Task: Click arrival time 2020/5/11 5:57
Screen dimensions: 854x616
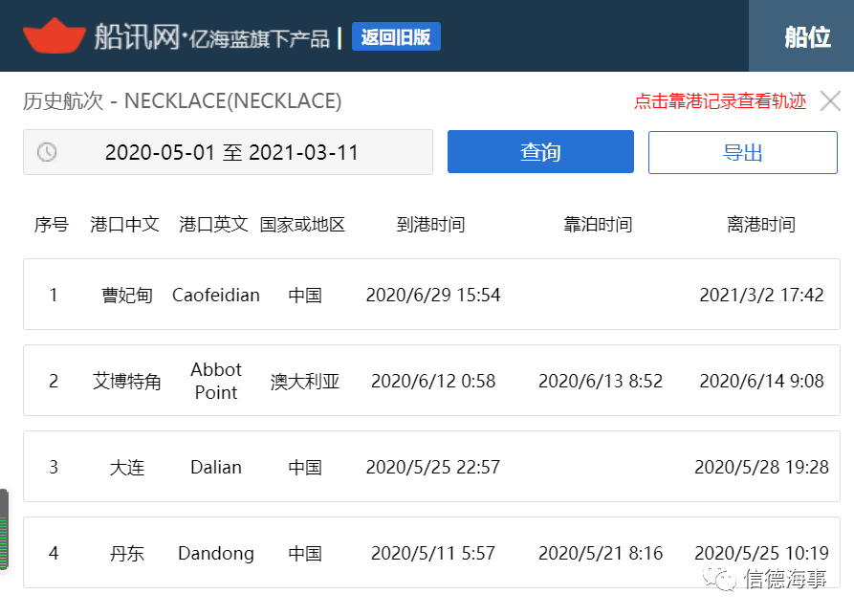Action: pos(433,553)
